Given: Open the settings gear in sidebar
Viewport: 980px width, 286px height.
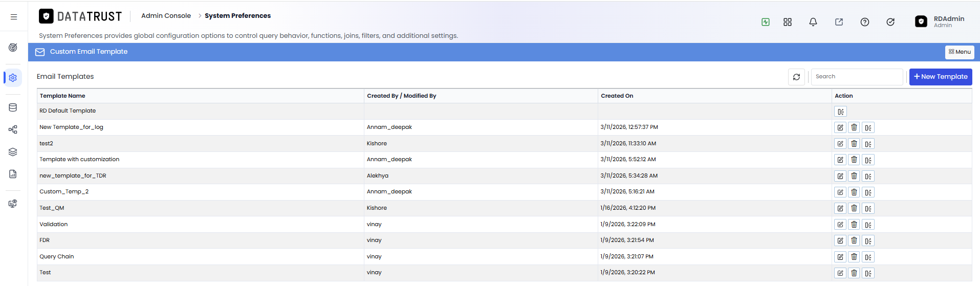Looking at the screenshot, I should 13,78.
